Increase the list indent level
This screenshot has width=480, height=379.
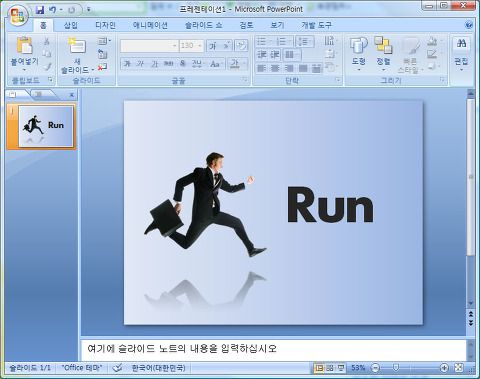275,54
